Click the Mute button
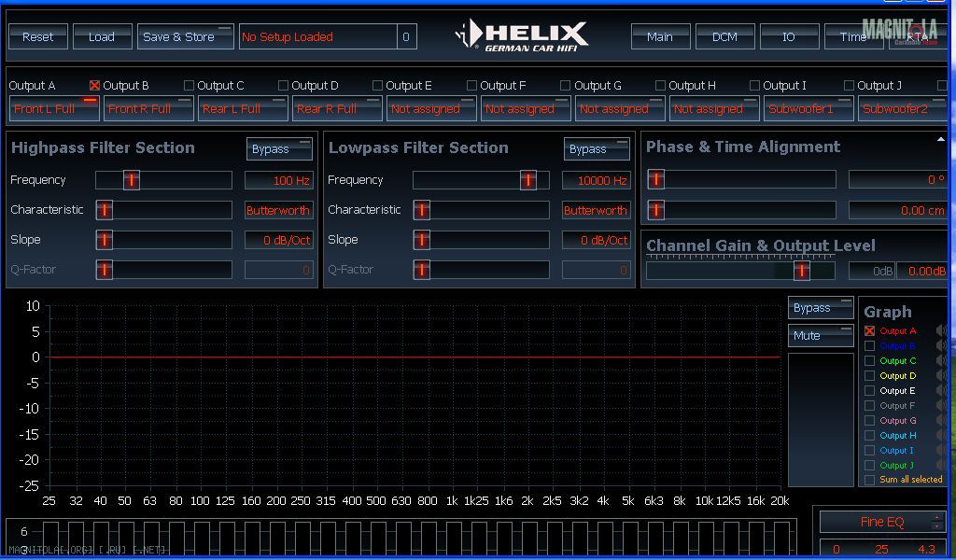The height and width of the screenshot is (560, 956). coord(821,335)
